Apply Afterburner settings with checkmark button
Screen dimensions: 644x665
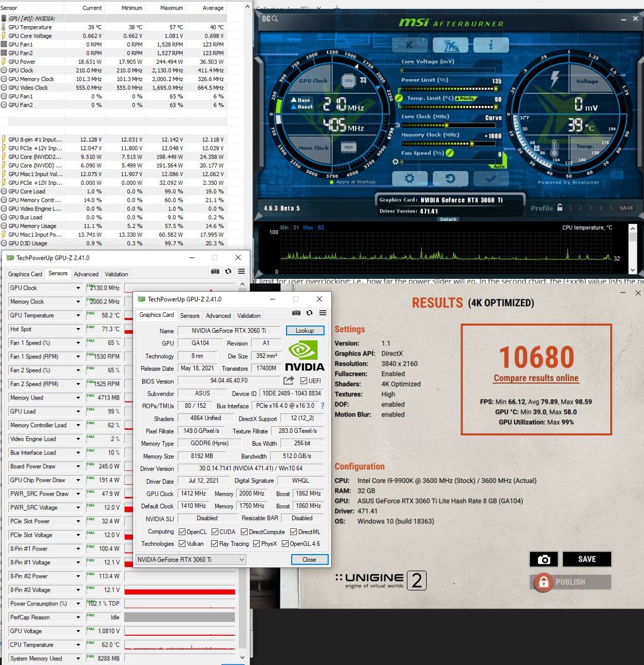point(491,179)
